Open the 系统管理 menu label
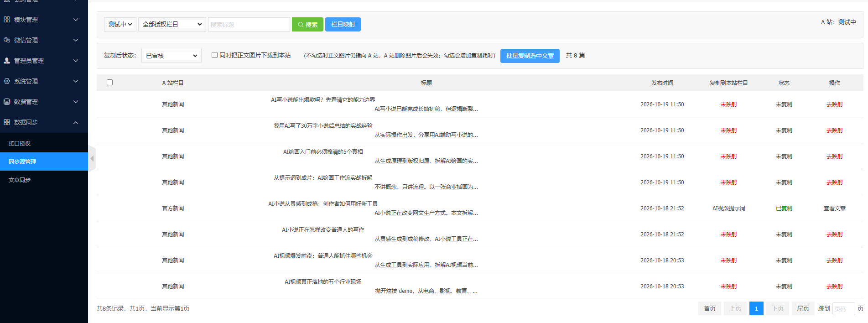The image size is (868, 323). click(26, 81)
